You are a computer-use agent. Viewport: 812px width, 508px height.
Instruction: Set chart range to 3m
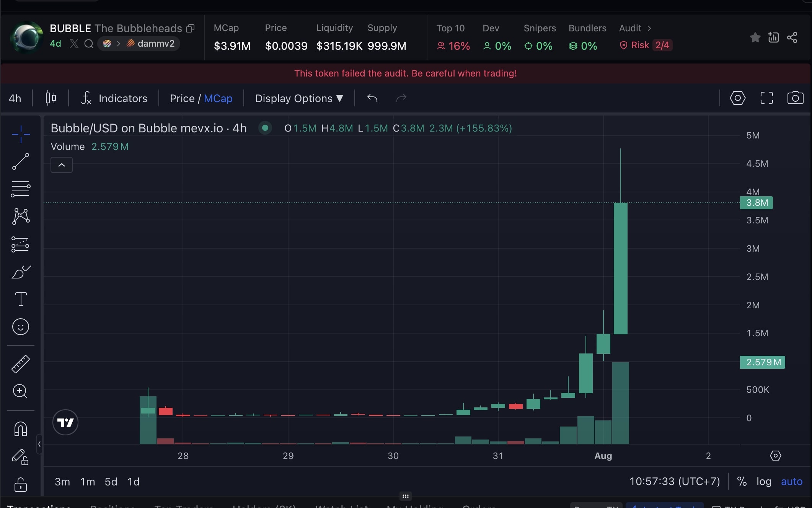point(62,482)
